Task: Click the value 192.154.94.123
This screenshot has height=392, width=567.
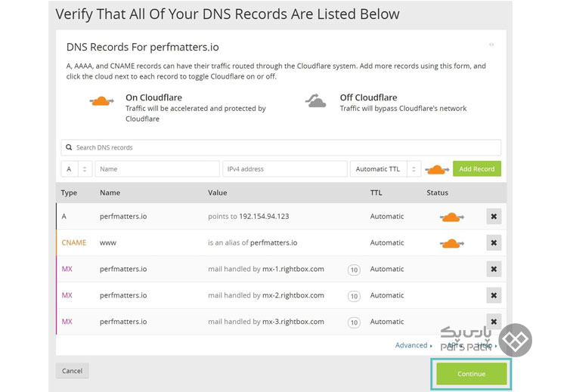Action: (x=264, y=217)
